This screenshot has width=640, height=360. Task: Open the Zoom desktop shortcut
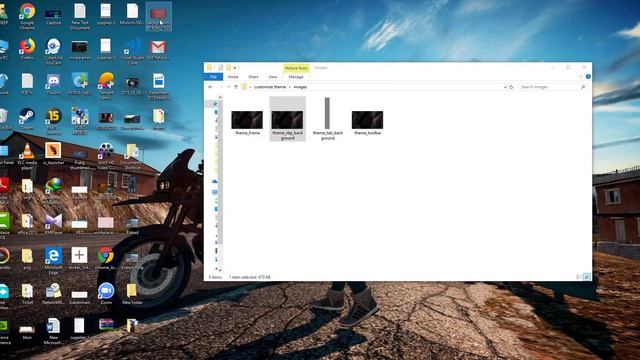coord(106,293)
